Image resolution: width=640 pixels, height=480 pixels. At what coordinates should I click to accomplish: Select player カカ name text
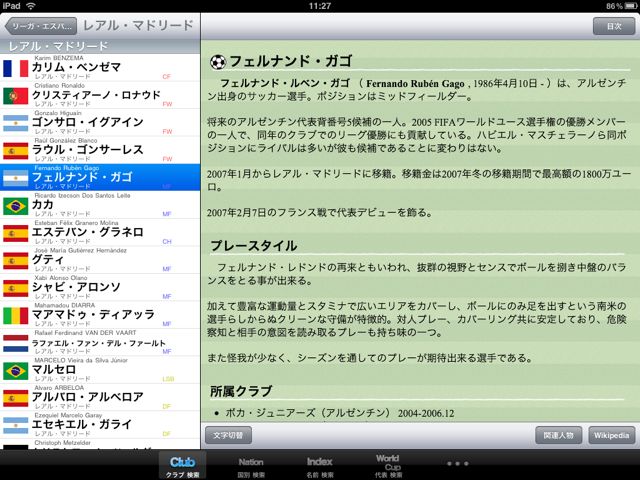43,204
